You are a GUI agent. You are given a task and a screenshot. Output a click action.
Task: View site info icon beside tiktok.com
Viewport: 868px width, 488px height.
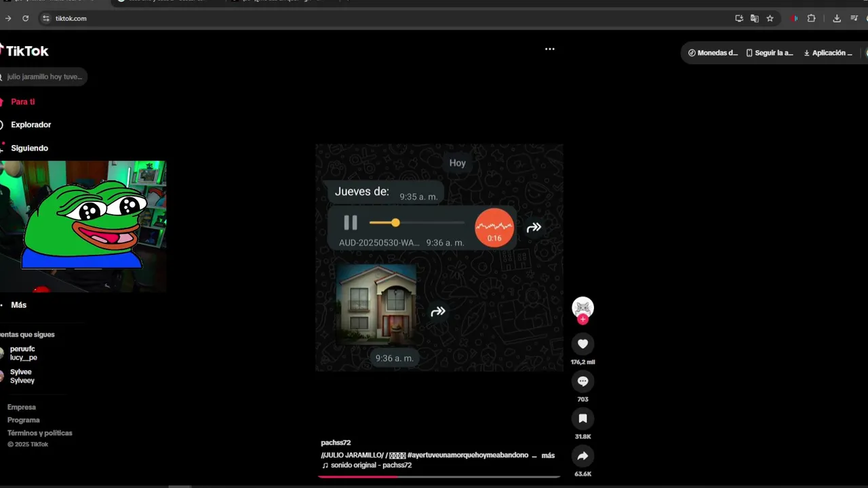coord(46,18)
